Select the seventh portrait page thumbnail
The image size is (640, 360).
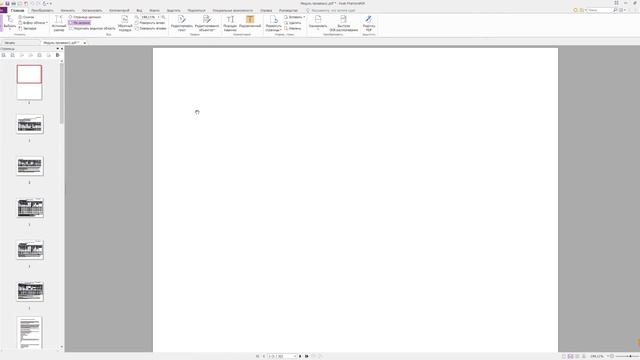pos(29,333)
